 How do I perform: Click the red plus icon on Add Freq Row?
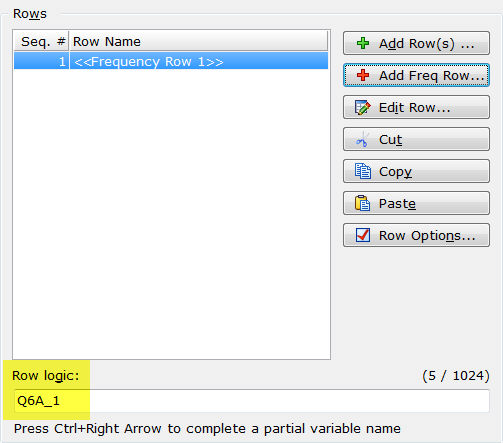click(363, 75)
